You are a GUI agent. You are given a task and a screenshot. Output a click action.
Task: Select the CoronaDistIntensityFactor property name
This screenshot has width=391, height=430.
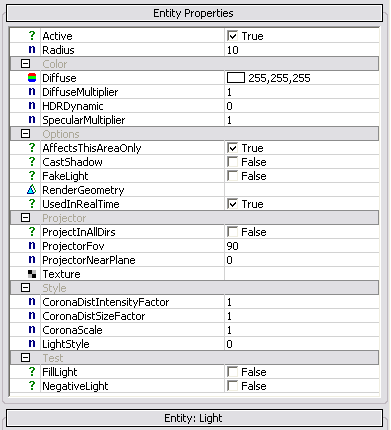[106, 302]
